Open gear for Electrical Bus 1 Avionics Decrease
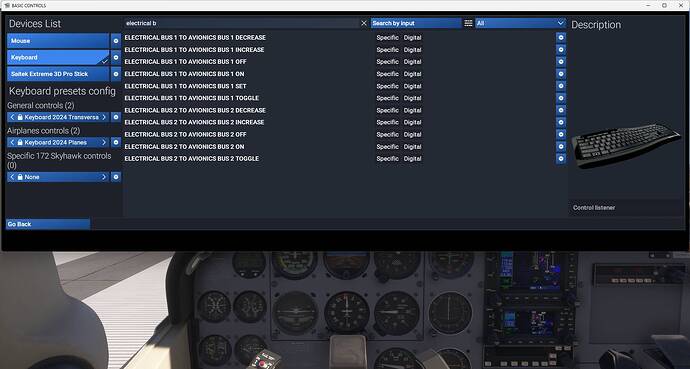Viewport: 690px width, 369px height. click(x=561, y=38)
